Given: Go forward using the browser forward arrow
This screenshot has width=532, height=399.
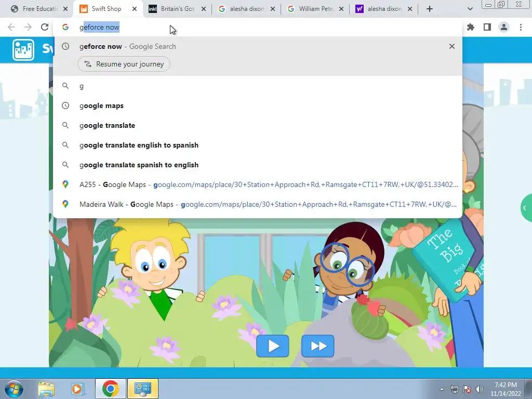Looking at the screenshot, I should (28, 27).
